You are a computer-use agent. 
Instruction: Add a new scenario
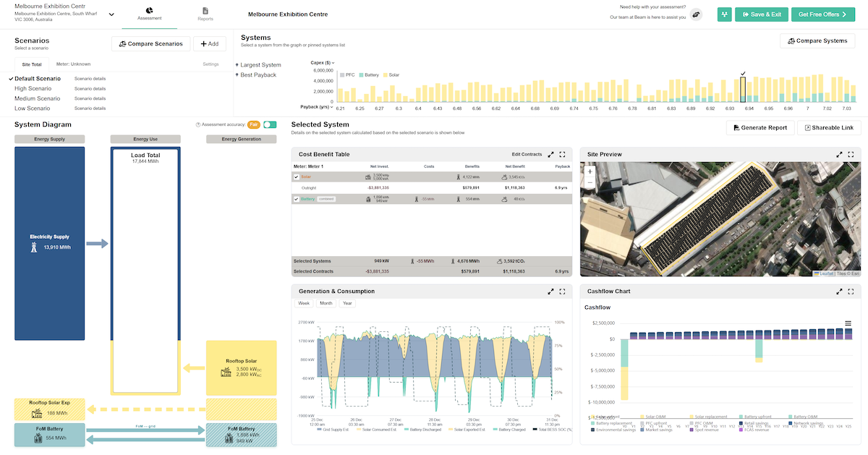210,44
